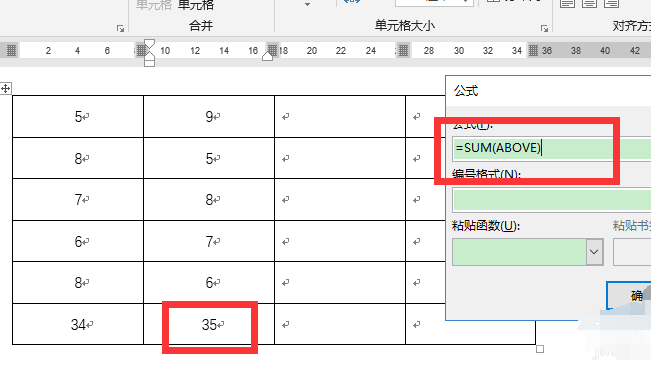Click the table move handle icon
651x369 pixels.
[x=5, y=88]
